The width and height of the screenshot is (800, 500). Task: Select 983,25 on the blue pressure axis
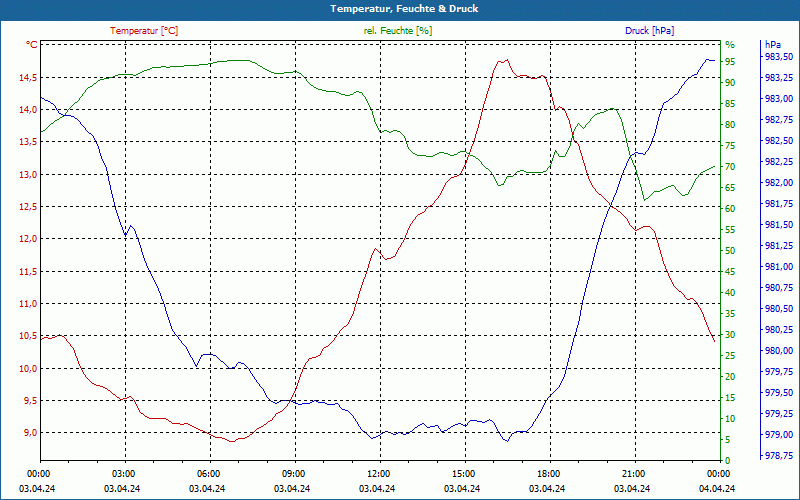pyautogui.click(x=779, y=78)
